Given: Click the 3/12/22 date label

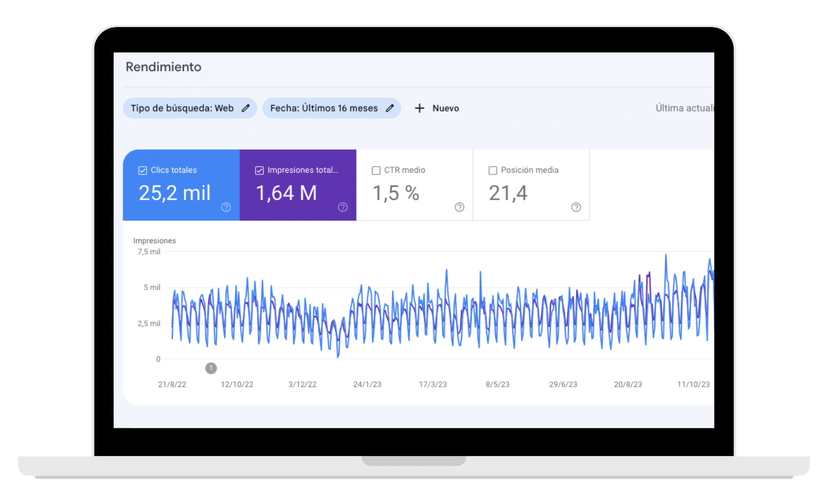Looking at the screenshot, I should click(302, 384).
